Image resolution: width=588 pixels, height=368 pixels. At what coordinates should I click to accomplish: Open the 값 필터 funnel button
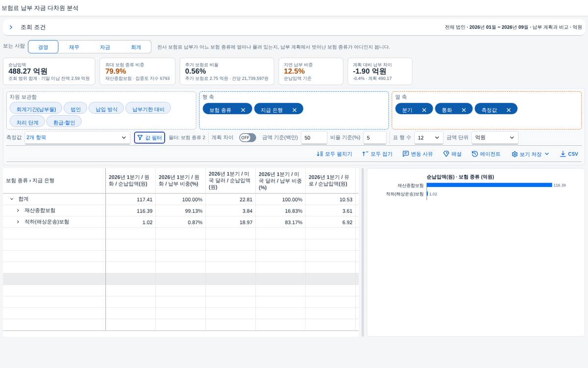(x=149, y=138)
